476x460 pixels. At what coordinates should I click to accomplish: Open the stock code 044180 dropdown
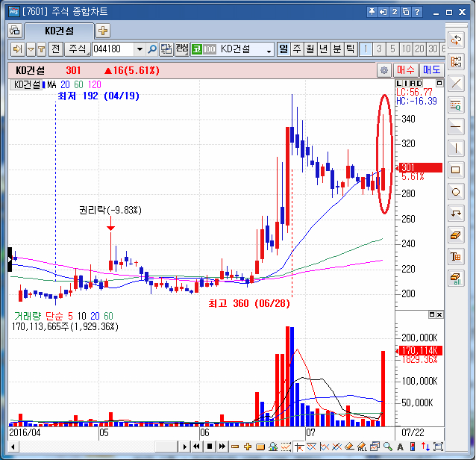(x=140, y=49)
